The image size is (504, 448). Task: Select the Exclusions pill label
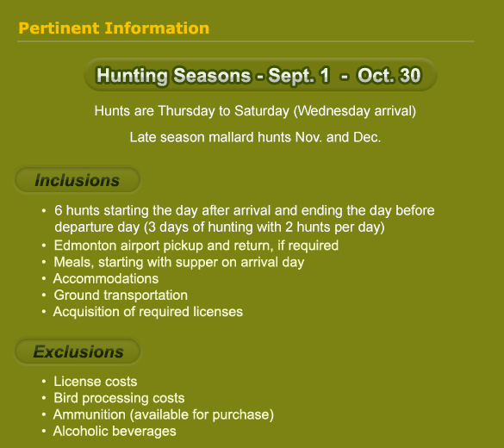[78, 352]
